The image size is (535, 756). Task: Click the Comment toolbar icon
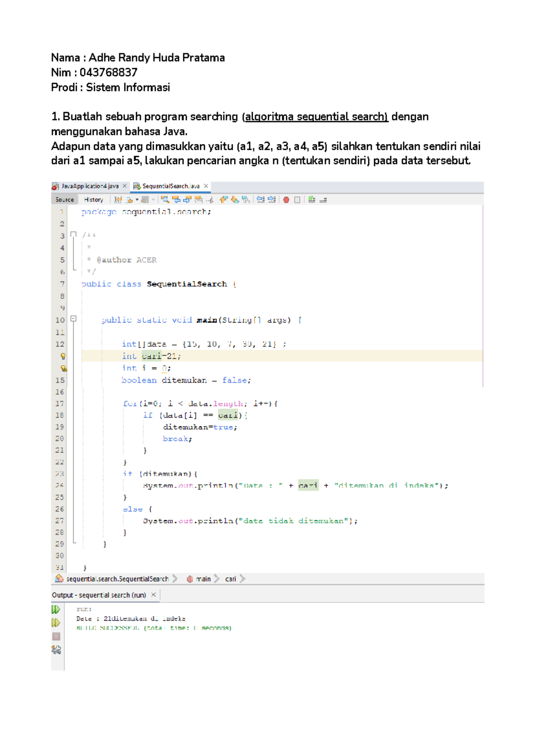pyautogui.click(x=312, y=200)
